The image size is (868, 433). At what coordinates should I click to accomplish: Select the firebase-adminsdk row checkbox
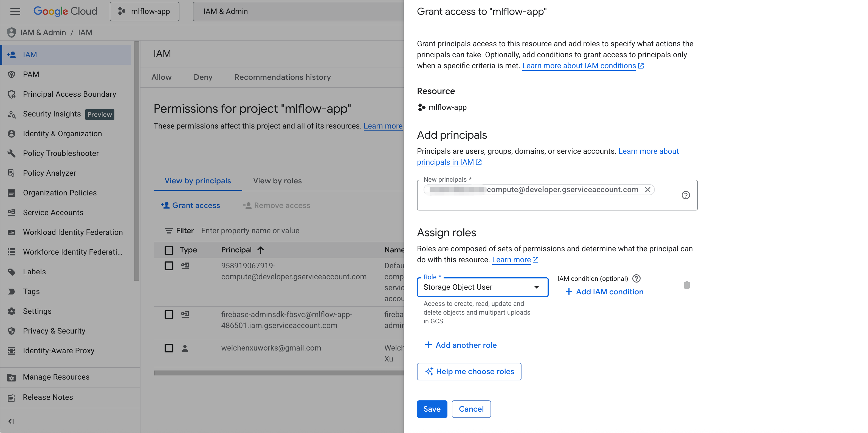(169, 315)
